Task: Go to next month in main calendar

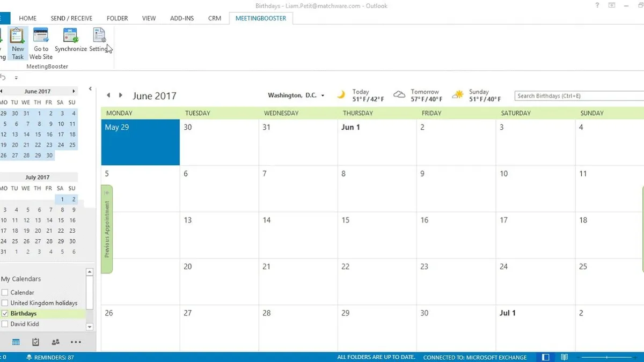Action: click(x=120, y=95)
